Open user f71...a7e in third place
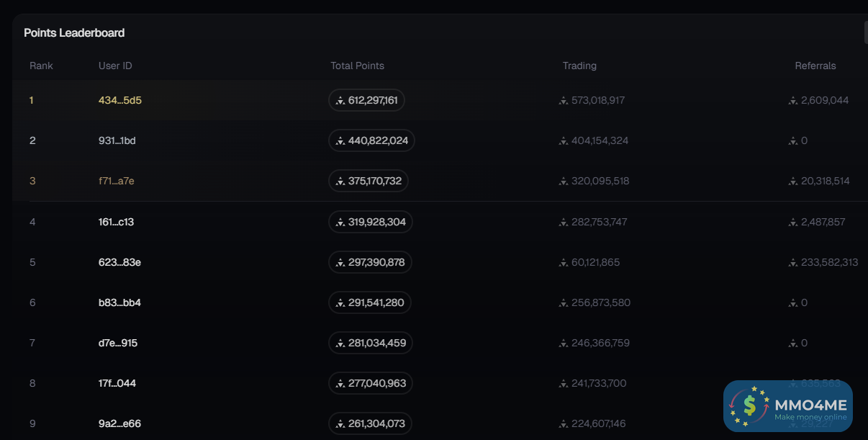The height and width of the screenshot is (440, 868). [x=116, y=181]
